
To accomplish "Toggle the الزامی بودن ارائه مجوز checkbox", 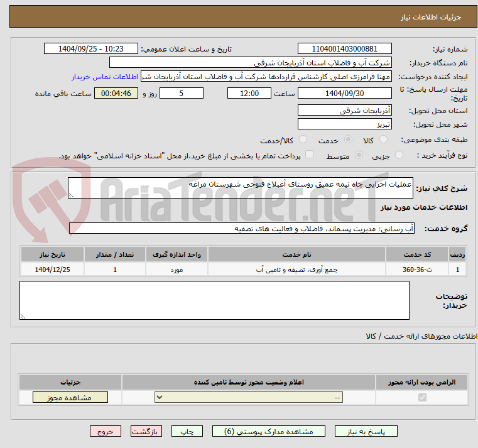I will coord(421,398).
